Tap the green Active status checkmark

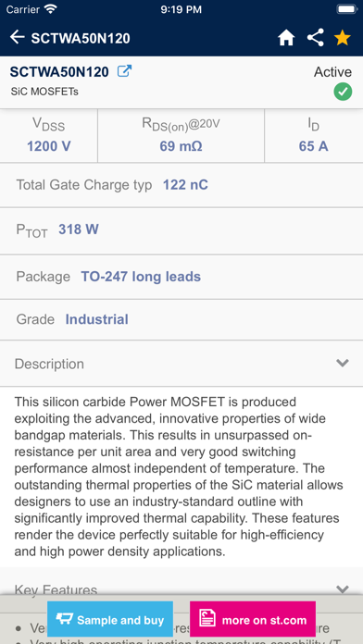point(343,92)
